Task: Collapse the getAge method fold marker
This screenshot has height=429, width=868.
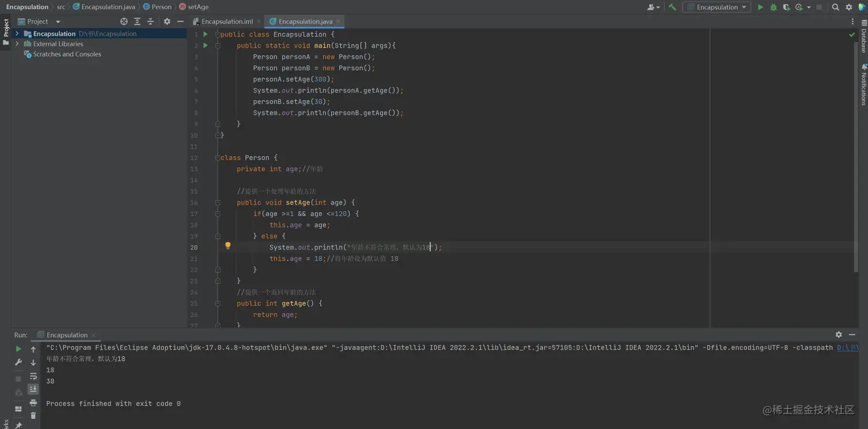Action: click(x=218, y=303)
